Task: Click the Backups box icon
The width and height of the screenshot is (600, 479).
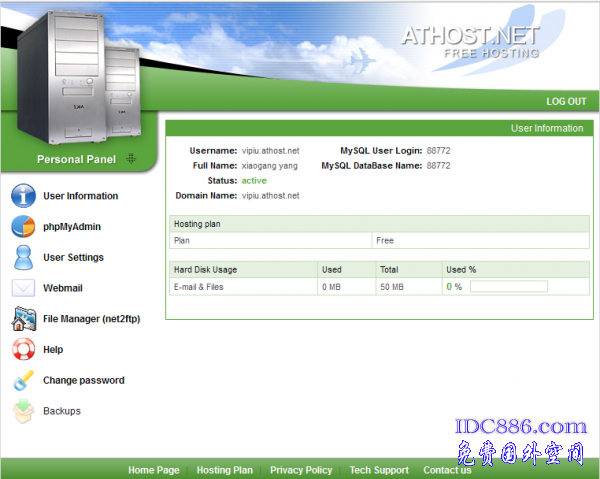Action: (x=23, y=411)
